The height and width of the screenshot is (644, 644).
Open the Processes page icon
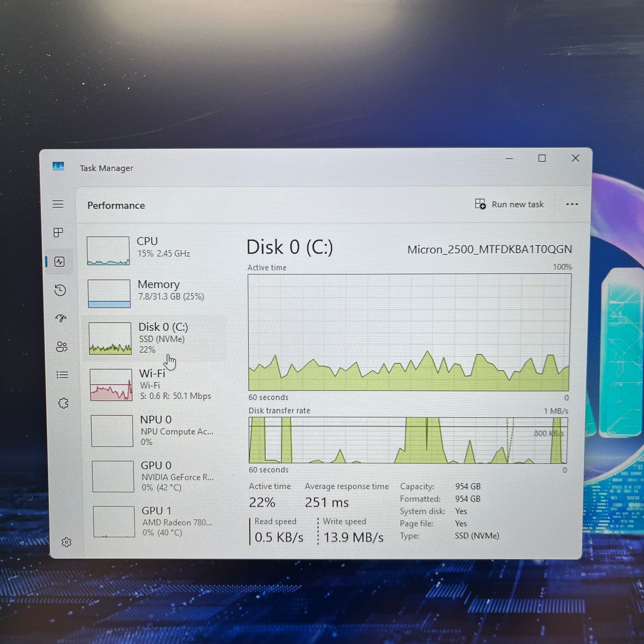click(x=58, y=233)
